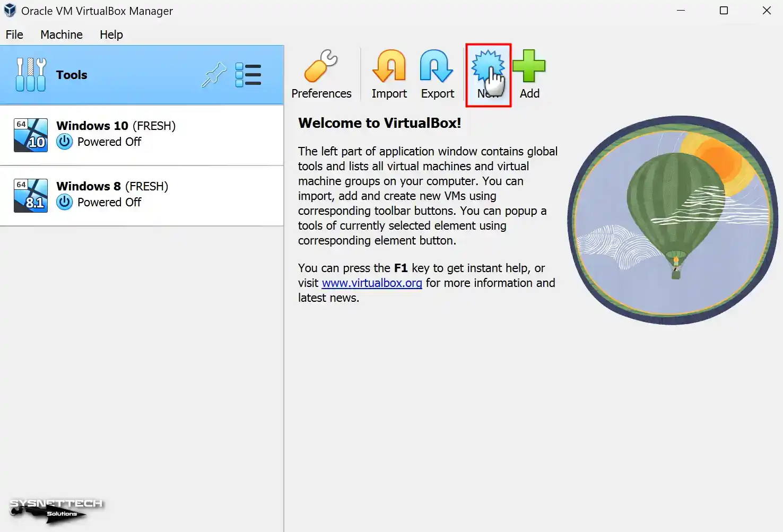Click VirtualBox logo in title bar
This screenshot has height=532, width=783.
pyautogui.click(x=10, y=11)
